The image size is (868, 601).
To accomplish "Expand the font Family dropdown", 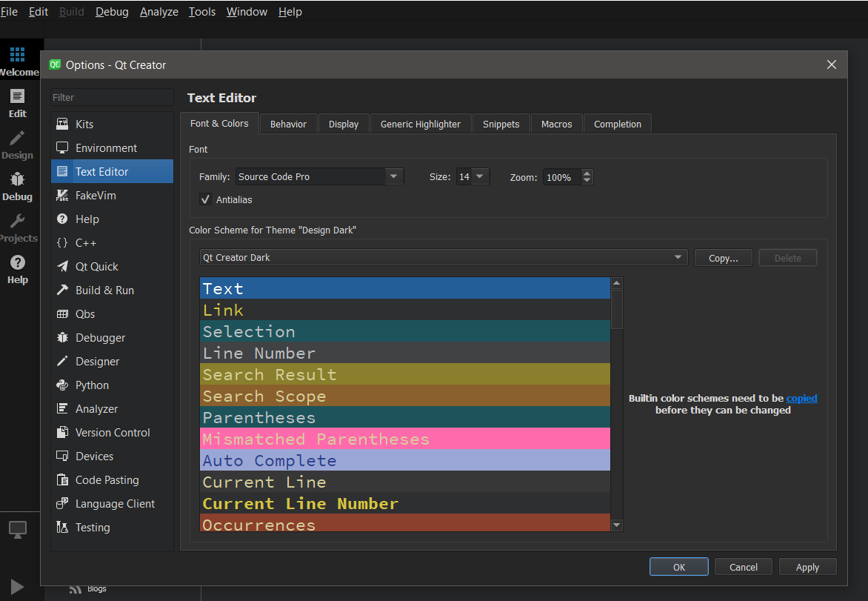I will pyautogui.click(x=394, y=177).
